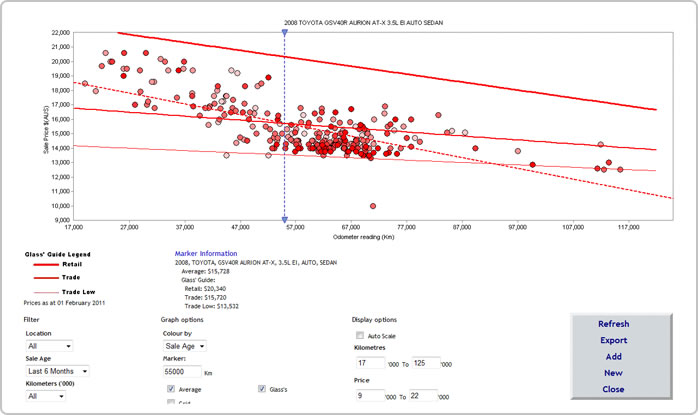Open the Colour by dropdown
698x415 pixels.
(x=185, y=346)
